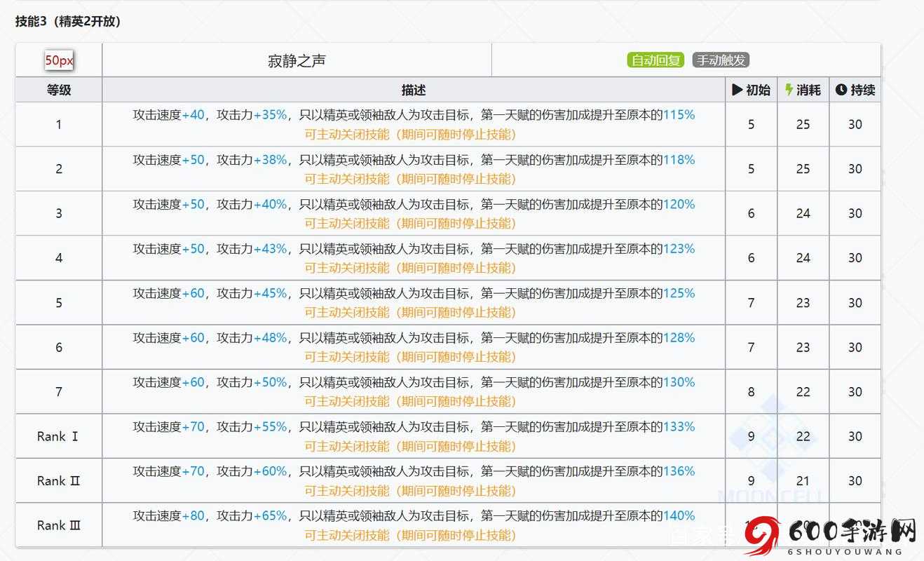Click the 125% value in level 5 description

point(679,293)
